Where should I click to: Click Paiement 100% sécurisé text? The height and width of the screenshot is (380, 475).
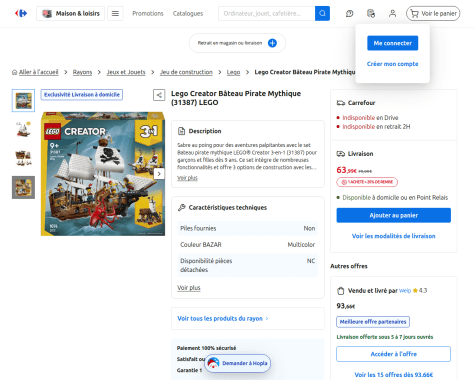206,348
